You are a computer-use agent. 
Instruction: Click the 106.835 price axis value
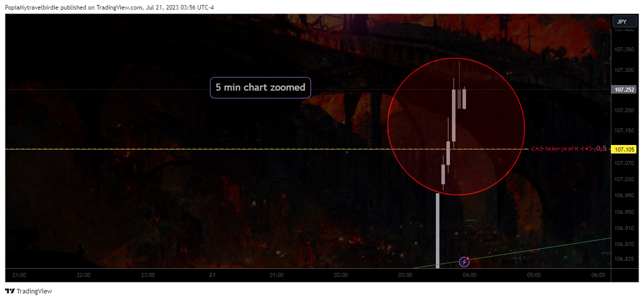(x=624, y=259)
